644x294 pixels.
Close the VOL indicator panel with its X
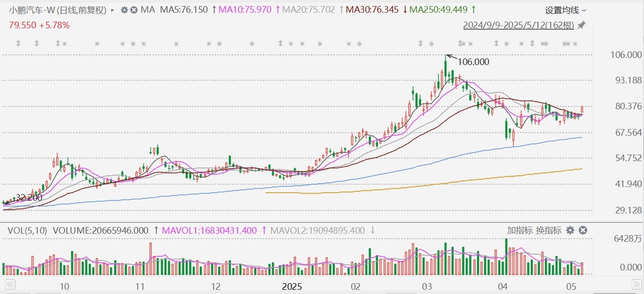583,230
